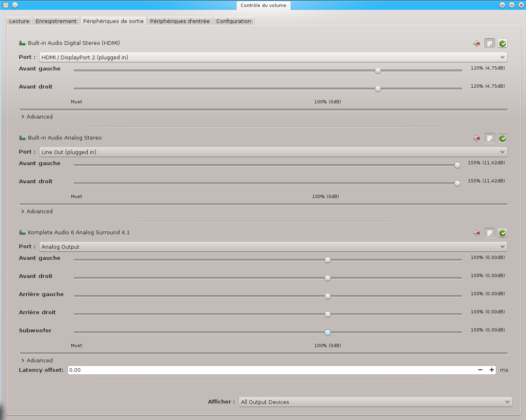Click the Subwoofer channel label
This screenshot has height=420, width=526.
[x=35, y=330]
